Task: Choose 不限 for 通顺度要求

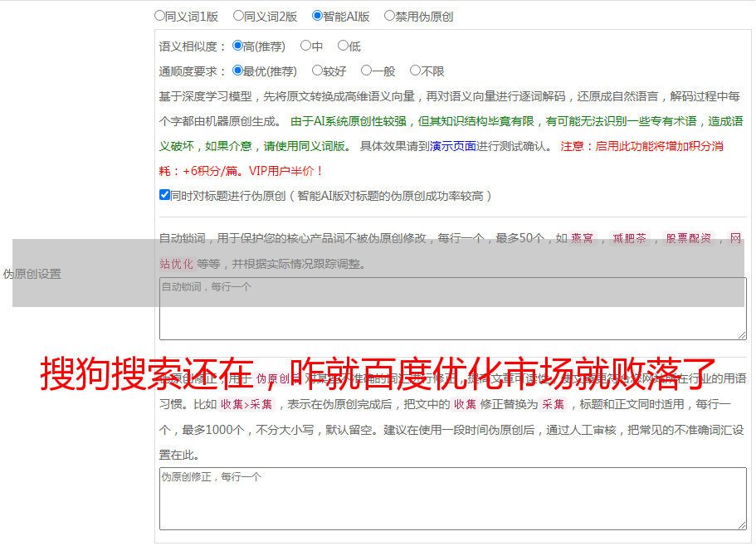Action: (x=416, y=71)
